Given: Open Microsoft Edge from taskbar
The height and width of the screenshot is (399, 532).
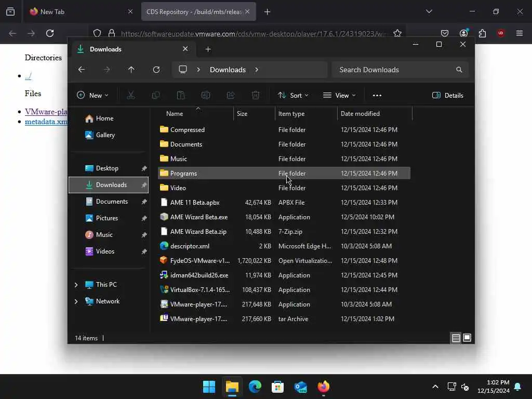Looking at the screenshot, I should (255, 387).
